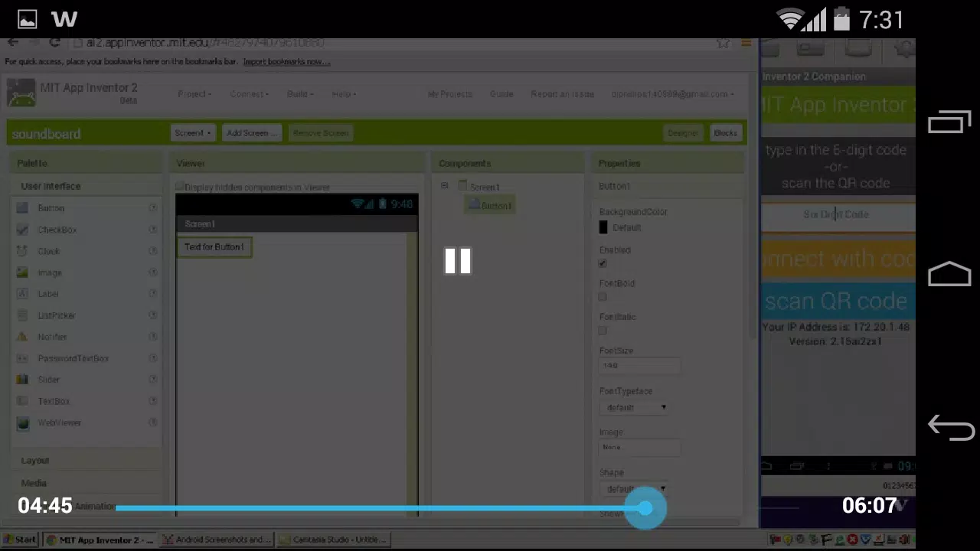Screen dimensions: 980x551
Task: Open the Help menu
Action: tap(344, 94)
